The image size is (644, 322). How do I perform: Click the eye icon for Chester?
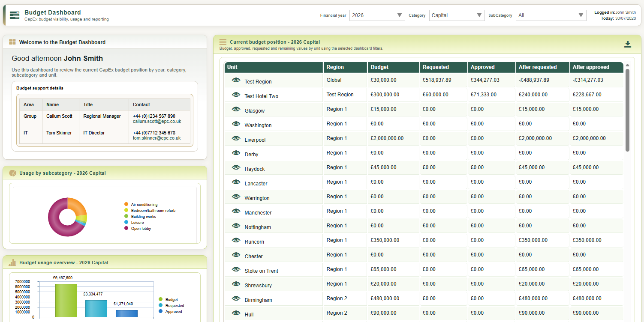(236, 255)
